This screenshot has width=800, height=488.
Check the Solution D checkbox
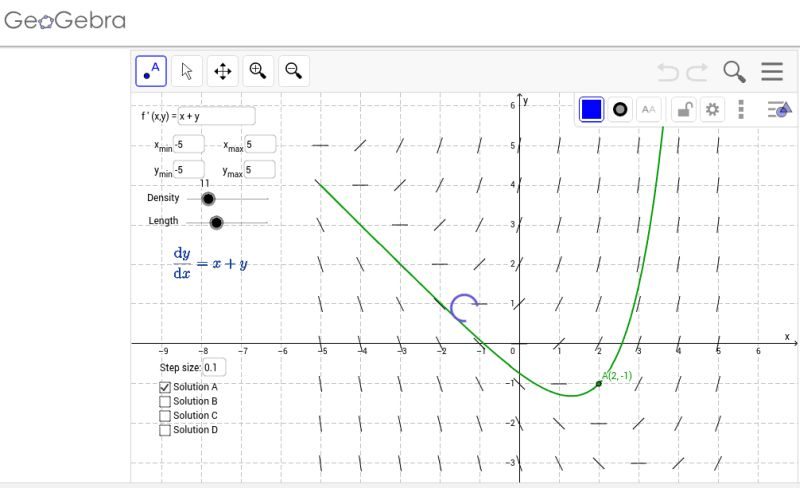pos(165,430)
